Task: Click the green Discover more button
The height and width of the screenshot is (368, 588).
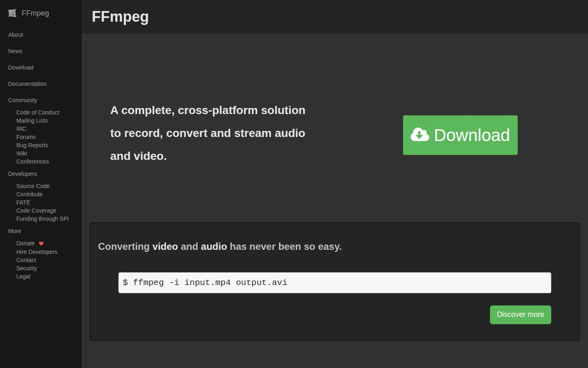Action: tap(520, 315)
